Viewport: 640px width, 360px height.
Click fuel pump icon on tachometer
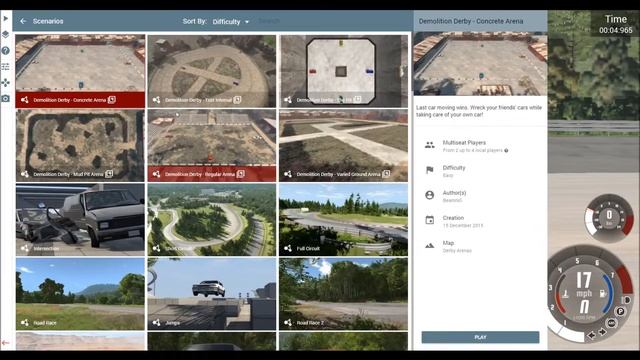(602, 293)
